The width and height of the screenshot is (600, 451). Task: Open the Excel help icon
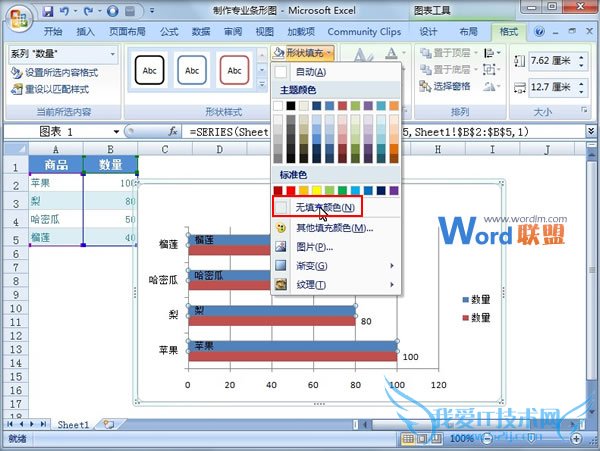tap(540, 31)
